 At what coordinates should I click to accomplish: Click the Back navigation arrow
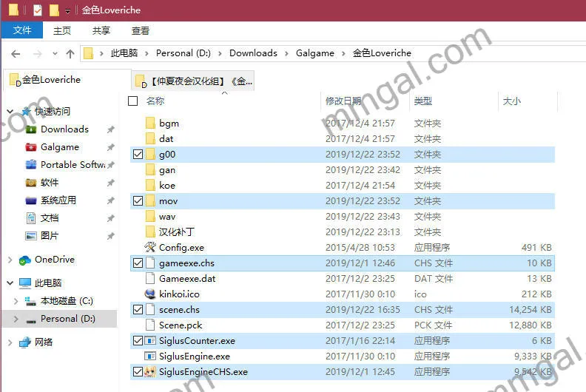(x=16, y=53)
